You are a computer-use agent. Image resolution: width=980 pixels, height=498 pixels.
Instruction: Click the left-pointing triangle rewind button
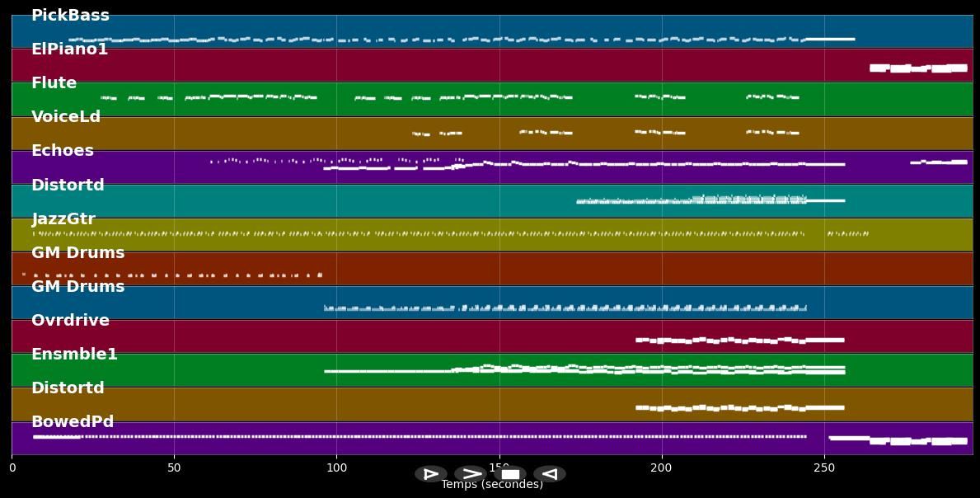[550, 474]
